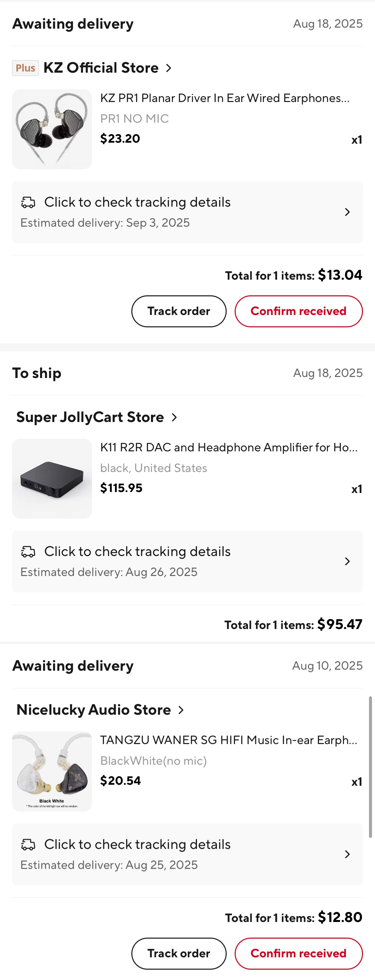The height and width of the screenshot is (980, 375).
Task: Confirm received for TANGZU WANER earphones
Action: [x=299, y=953]
